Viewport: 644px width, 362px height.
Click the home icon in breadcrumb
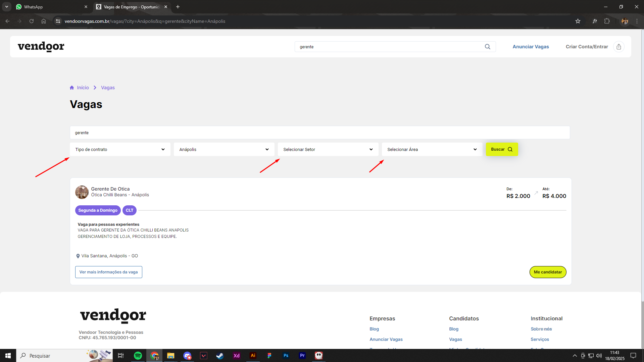(72, 88)
